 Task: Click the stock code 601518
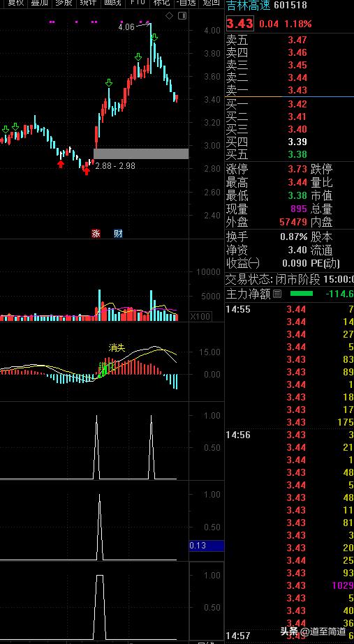pyautogui.click(x=290, y=5)
